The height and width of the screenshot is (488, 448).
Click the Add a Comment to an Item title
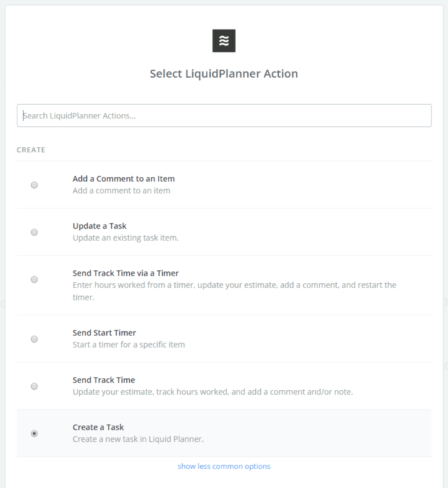click(x=124, y=179)
